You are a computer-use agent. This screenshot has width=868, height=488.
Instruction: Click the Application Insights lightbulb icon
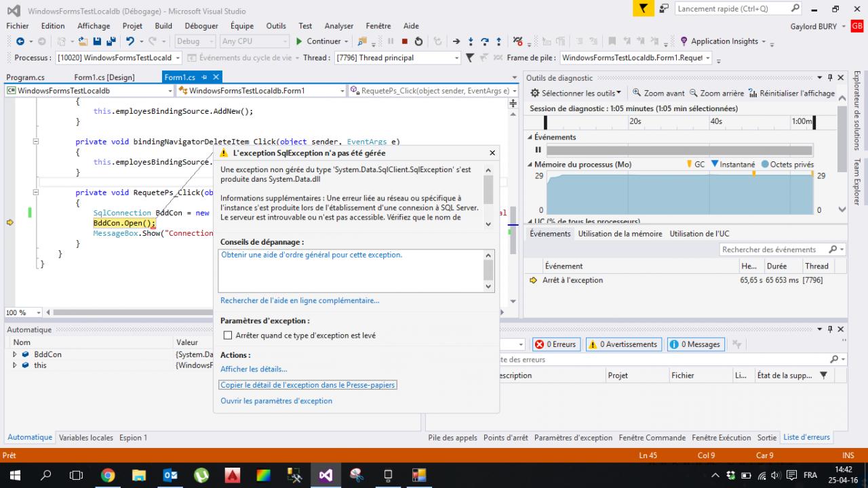coord(684,41)
